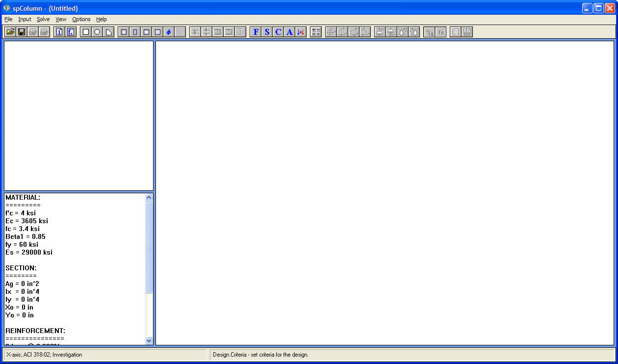Open the phi reduction factors icon
The image size is (618, 364).
coord(169,32)
